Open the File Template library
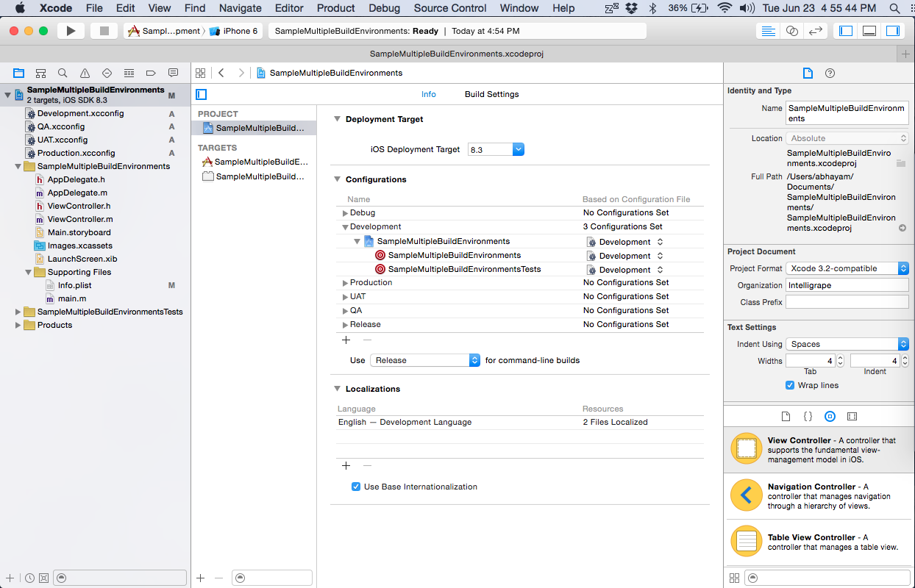 point(786,416)
